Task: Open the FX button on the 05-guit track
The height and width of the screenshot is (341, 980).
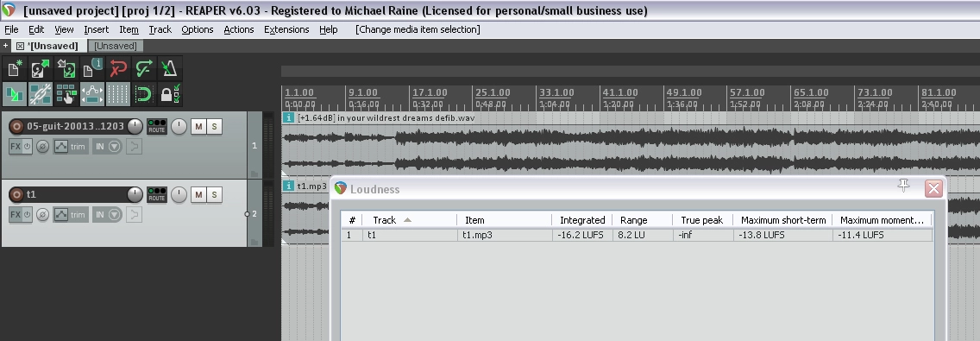Action: [20, 147]
